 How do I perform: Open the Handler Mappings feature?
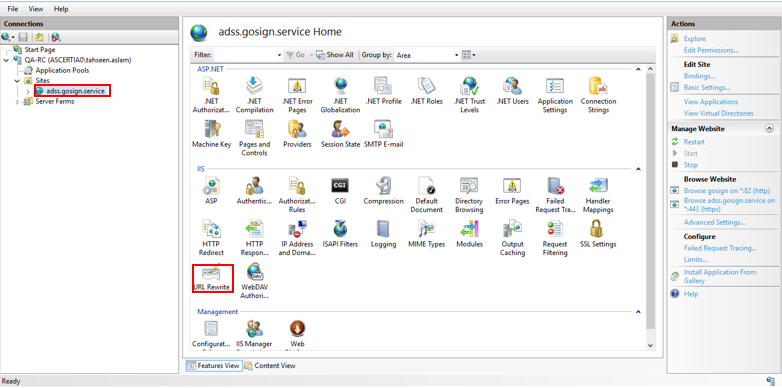pos(598,195)
